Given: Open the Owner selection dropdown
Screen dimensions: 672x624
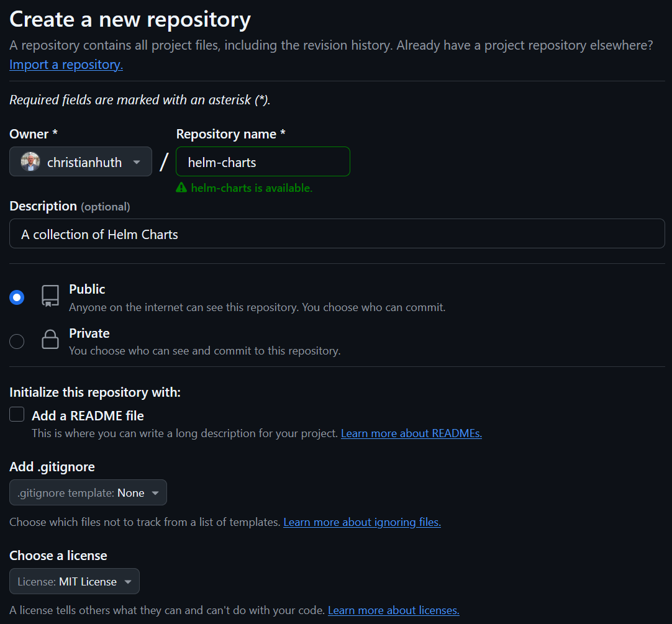Looking at the screenshot, I should [x=80, y=161].
